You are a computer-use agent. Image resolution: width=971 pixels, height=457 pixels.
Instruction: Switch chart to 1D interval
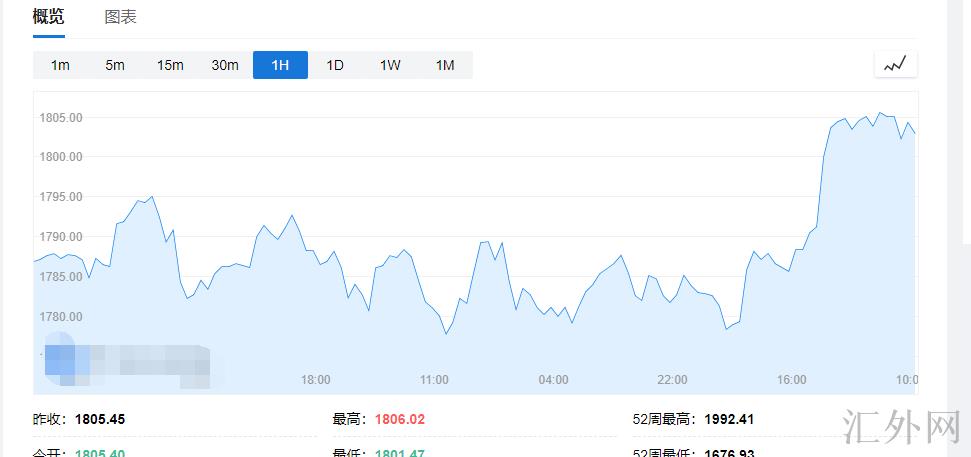tap(335, 65)
